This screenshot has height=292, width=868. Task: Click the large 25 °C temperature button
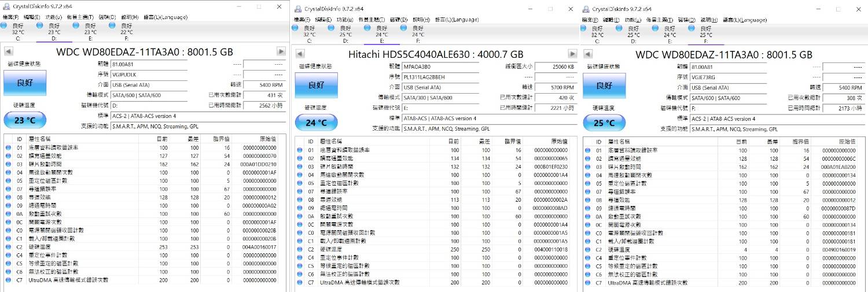coord(604,123)
